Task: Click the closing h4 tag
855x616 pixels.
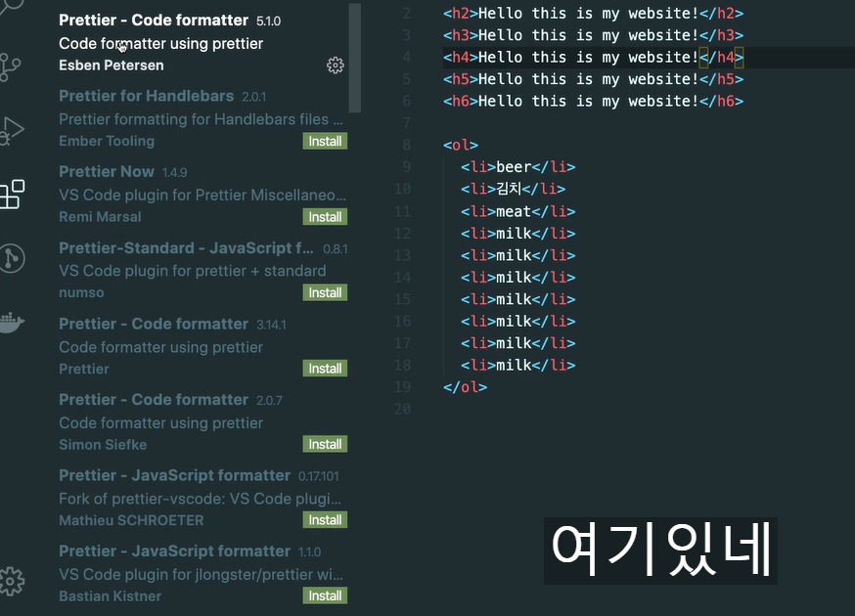Action: (x=721, y=58)
